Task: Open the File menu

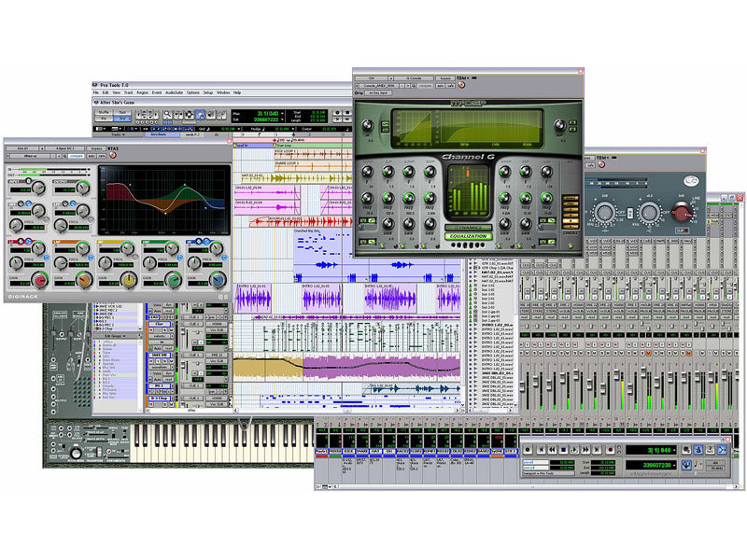Action: point(96,92)
